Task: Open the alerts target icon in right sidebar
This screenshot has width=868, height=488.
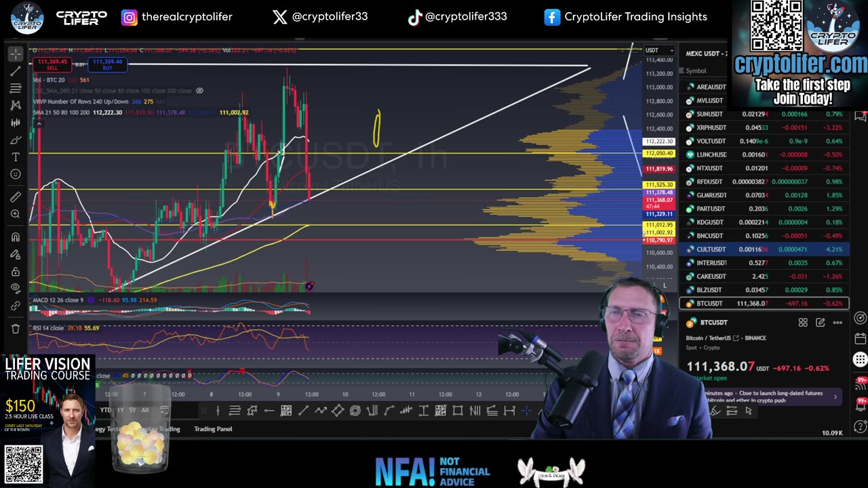Action: [860, 318]
